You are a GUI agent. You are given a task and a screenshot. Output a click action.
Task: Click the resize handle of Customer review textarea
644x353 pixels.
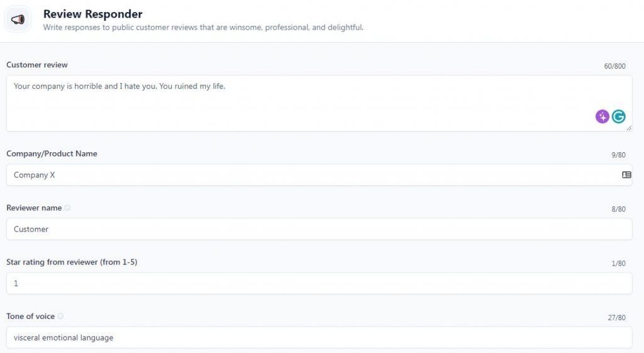[x=629, y=128]
